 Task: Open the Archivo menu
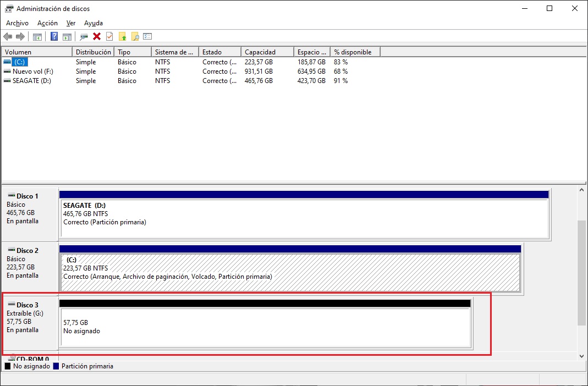click(17, 23)
